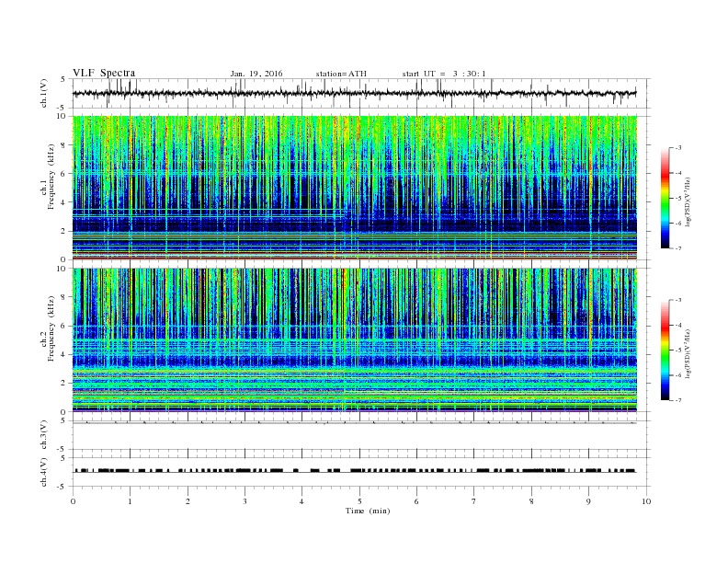Click the "10" tick on the Time axis
Viewport: 728px width, 563px height.
click(646, 501)
